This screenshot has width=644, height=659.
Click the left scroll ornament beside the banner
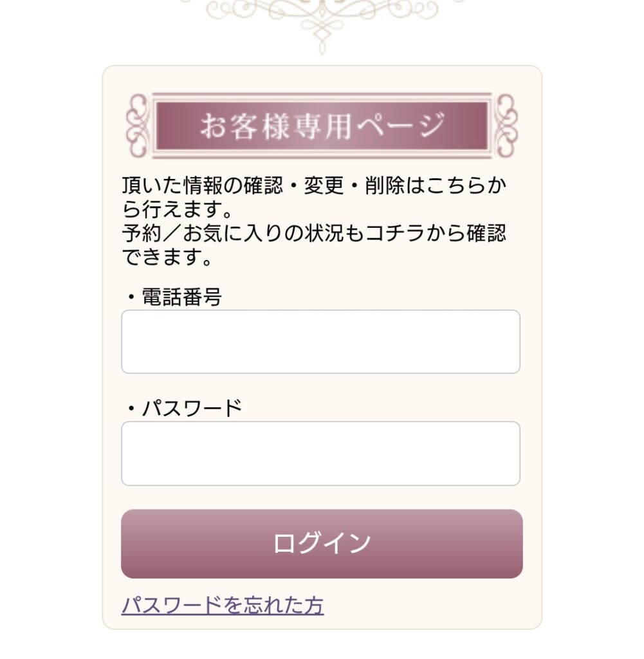[x=137, y=125]
